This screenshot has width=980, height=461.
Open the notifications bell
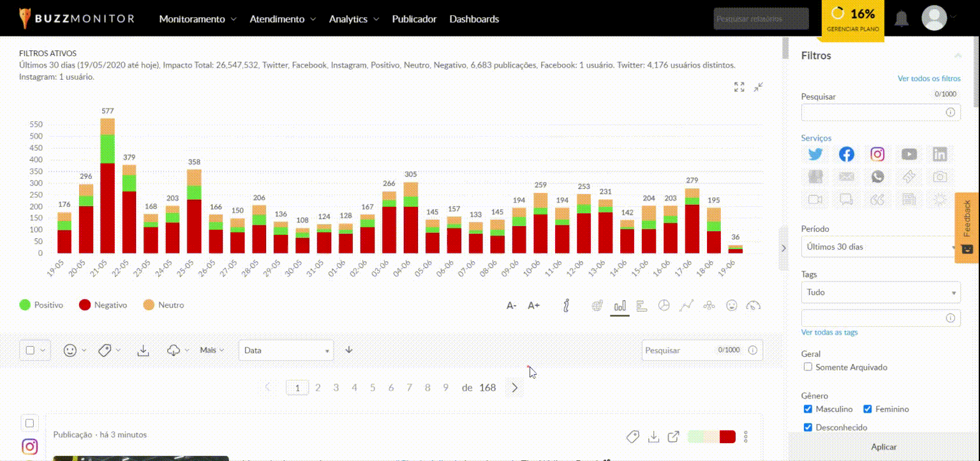(x=901, y=19)
